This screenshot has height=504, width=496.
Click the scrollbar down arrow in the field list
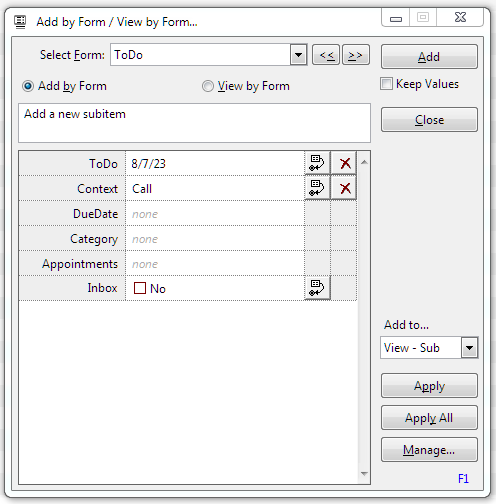pyautogui.click(x=364, y=474)
